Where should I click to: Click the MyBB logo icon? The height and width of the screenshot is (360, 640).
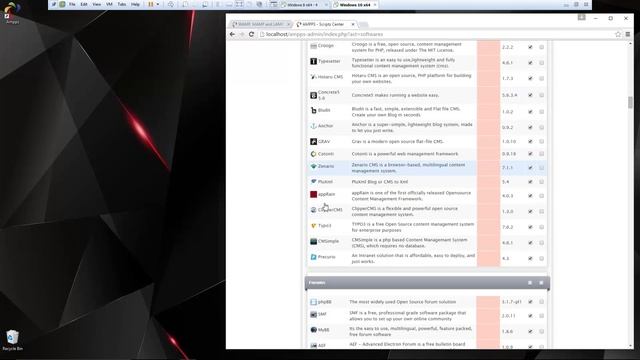click(313, 330)
